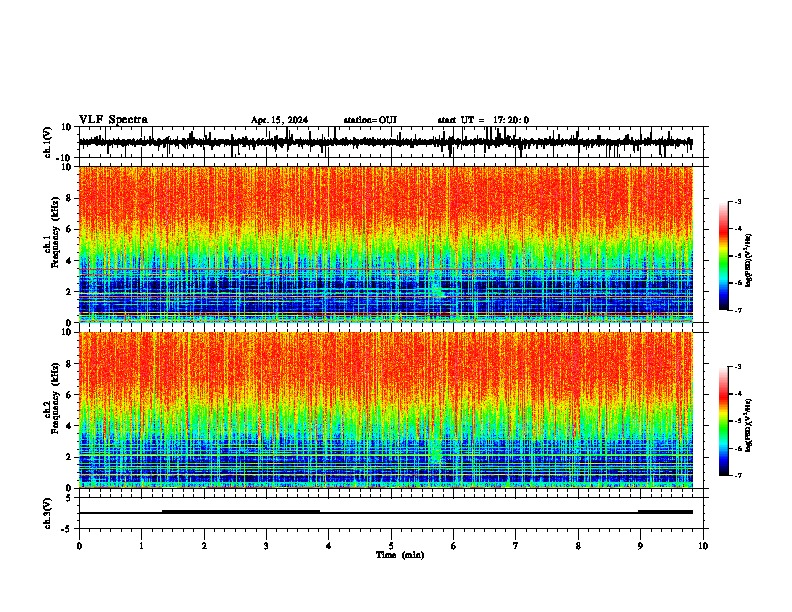792x612 pixels.
Task: Click the ch.1 voltage waveform trace
Action: pos(385,142)
